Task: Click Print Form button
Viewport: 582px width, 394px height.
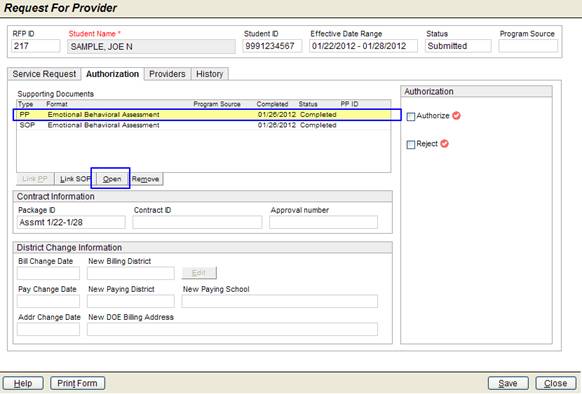Action: [x=78, y=383]
